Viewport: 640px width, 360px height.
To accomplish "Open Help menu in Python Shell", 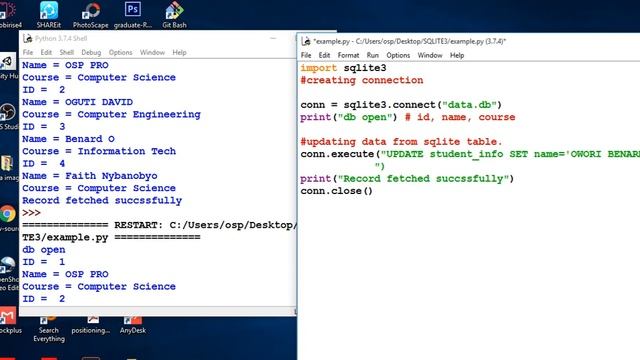I will tap(179, 52).
